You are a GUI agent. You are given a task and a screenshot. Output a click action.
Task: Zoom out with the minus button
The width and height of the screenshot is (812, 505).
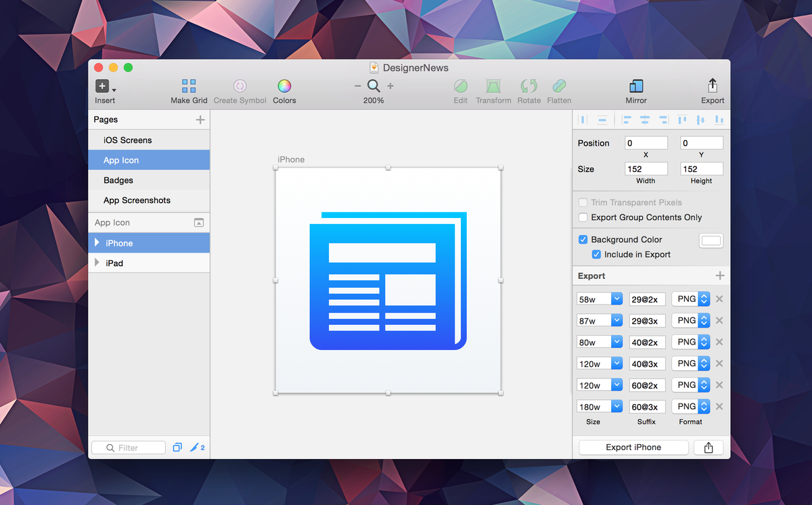click(x=357, y=86)
